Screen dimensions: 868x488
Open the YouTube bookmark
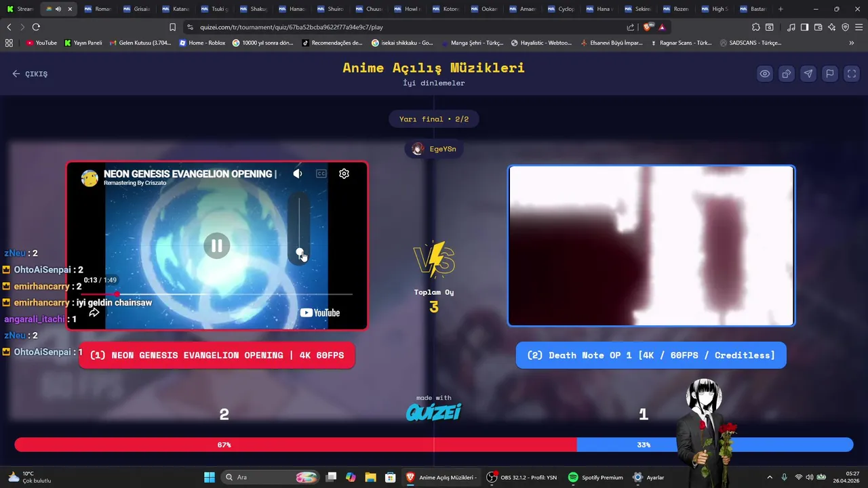click(x=41, y=43)
